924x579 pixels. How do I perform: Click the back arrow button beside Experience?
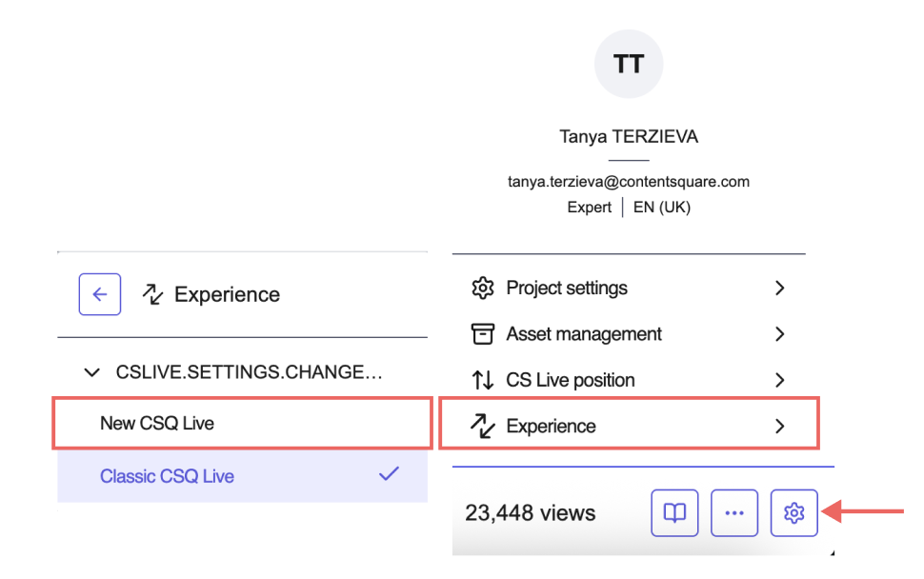pos(100,294)
